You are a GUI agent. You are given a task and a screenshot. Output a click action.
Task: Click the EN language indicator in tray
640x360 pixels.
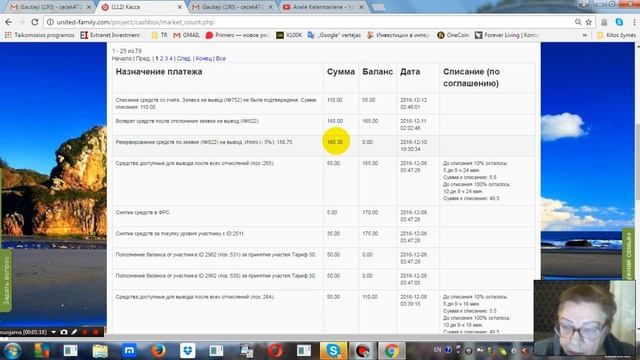(x=437, y=350)
